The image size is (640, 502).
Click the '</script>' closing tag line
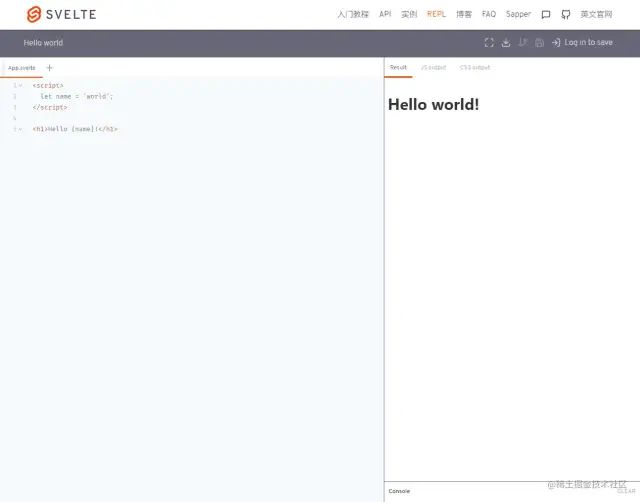50,107
